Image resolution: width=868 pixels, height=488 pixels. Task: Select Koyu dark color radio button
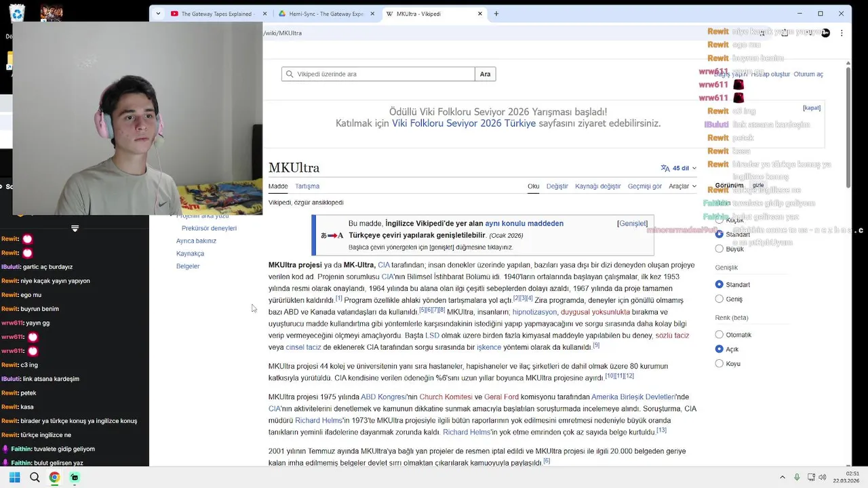point(719,363)
